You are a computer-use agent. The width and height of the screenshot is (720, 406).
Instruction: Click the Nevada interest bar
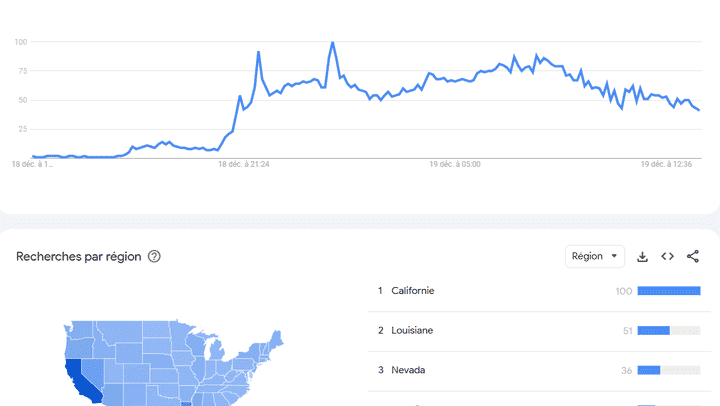click(x=668, y=370)
